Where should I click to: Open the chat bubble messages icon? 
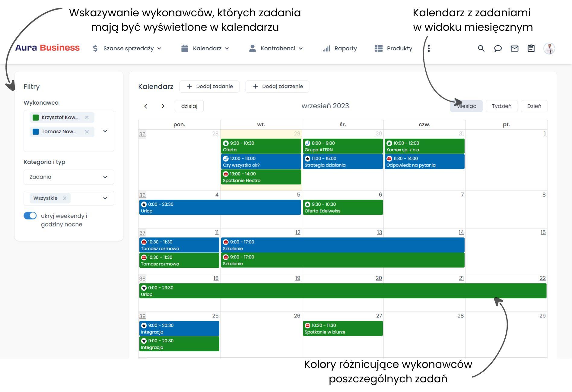coord(498,49)
